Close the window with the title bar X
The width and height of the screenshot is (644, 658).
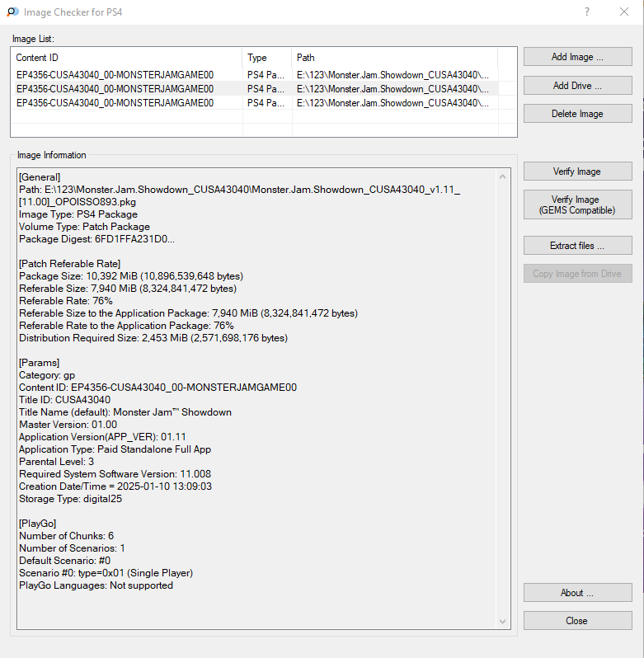coord(624,12)
